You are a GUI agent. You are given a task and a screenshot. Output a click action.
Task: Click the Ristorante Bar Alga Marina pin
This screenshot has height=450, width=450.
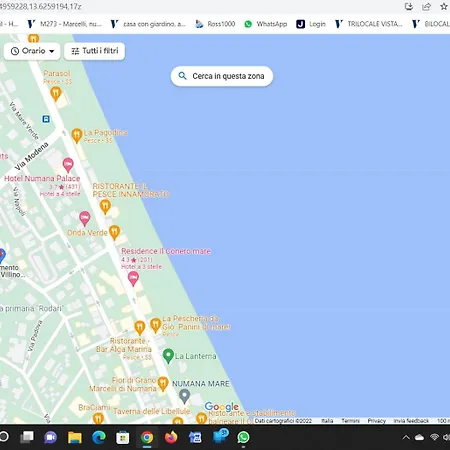pos(140,328)
